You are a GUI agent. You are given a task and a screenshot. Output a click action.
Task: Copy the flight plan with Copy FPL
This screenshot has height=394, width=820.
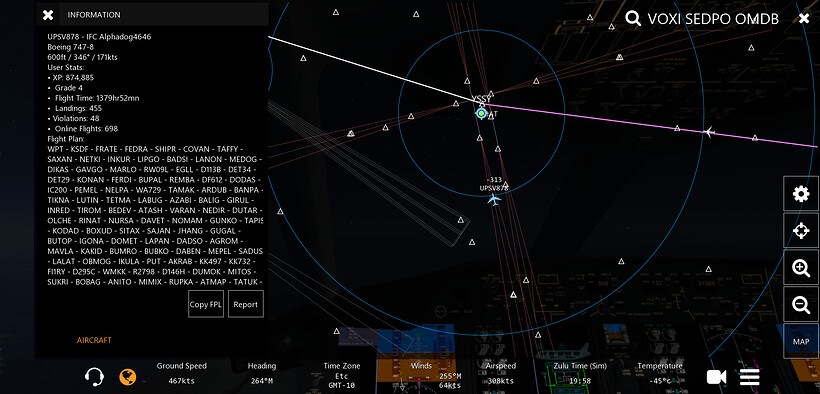[x=206, y=304]
